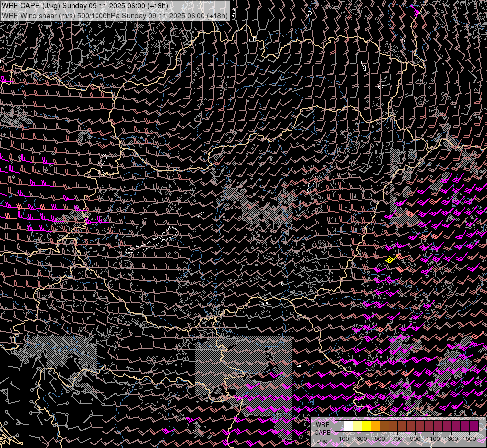The image size is (487, 448).
Task: Click the J/kg unit text in the legend
Action: [322, 441]
